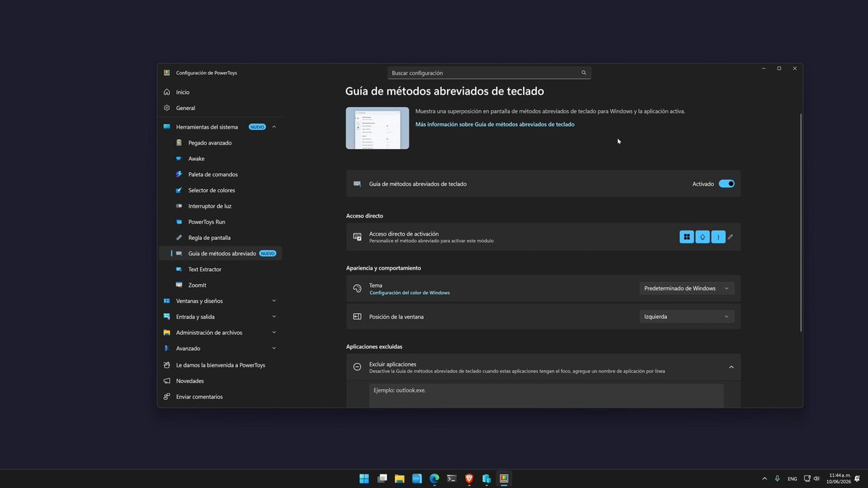Expand Ventanas y diseños group
The width and height of the screenshot is (868, 488).
click(x=220, y=301)
